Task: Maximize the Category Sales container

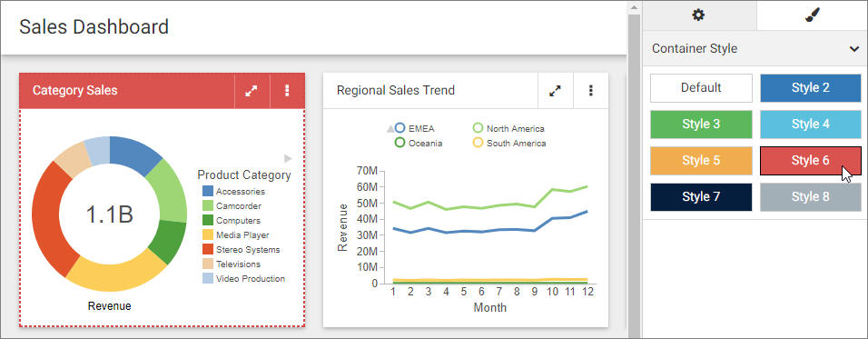Action: (x=252, y=91)
